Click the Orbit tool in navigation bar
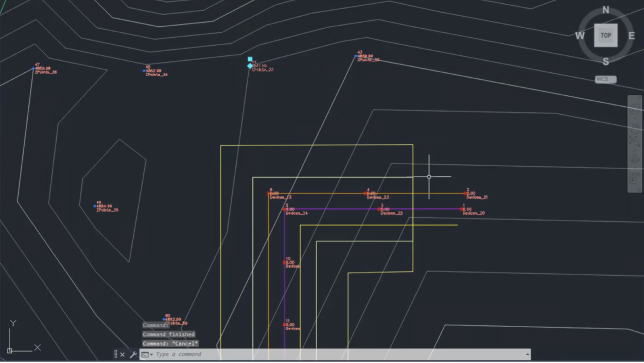Viewport: 644px width, 363px height. pos(635,160)
